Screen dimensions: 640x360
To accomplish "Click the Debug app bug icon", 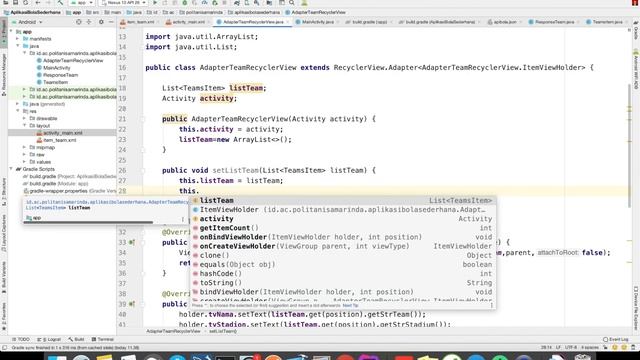I will pyautogui.click(x=184, y=2).
